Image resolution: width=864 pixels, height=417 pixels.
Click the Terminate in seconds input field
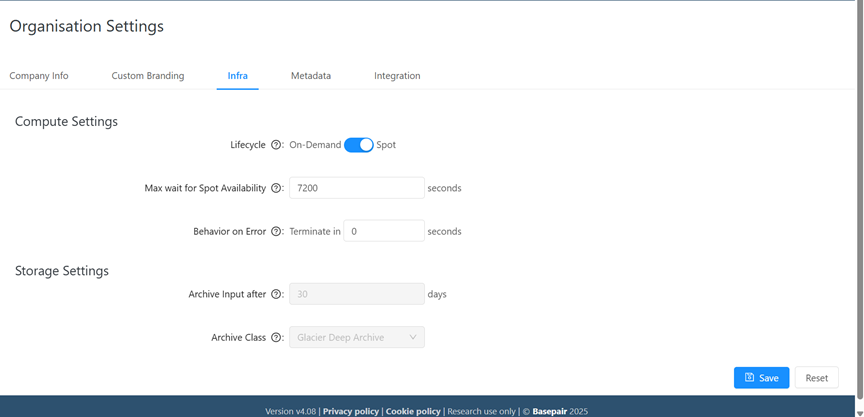(x=383, y=231)
